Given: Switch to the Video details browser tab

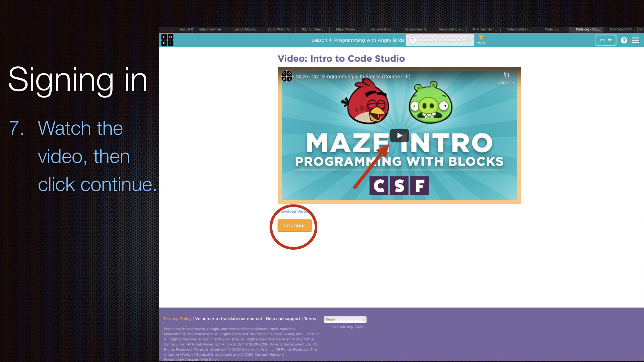Looking at the screenshot, I should click(519, 29).
